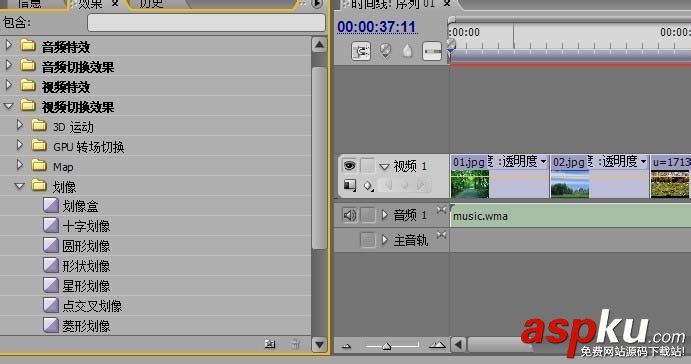Click 圆形划像 transition icon
Screen dimensions: 691x364
tap(51, 245)
